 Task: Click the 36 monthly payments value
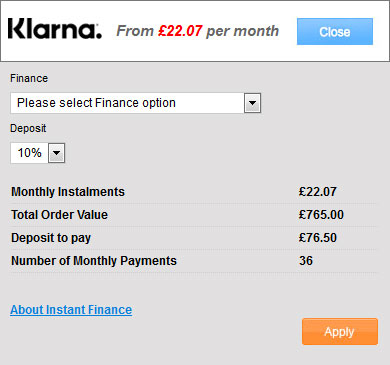tap(306, 261)
